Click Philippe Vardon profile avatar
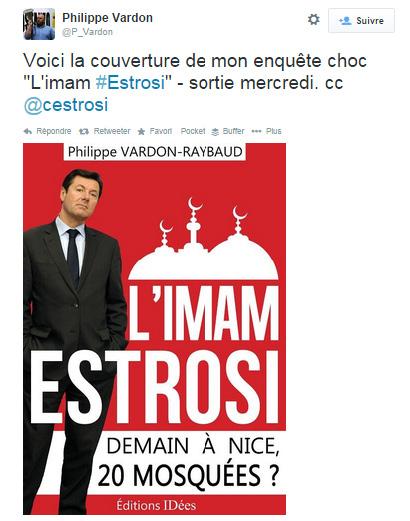 (x=39, y=24)
